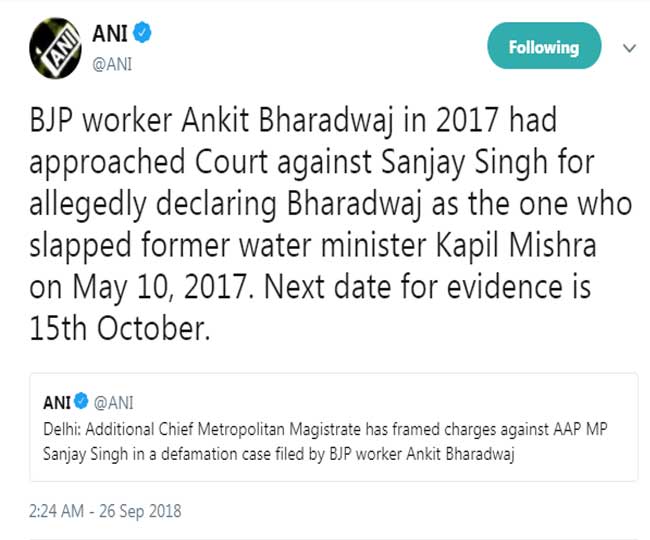Click the @ANI handle in the quoted tweet
This screenshot has height=540, width=650.
(112, 403)
